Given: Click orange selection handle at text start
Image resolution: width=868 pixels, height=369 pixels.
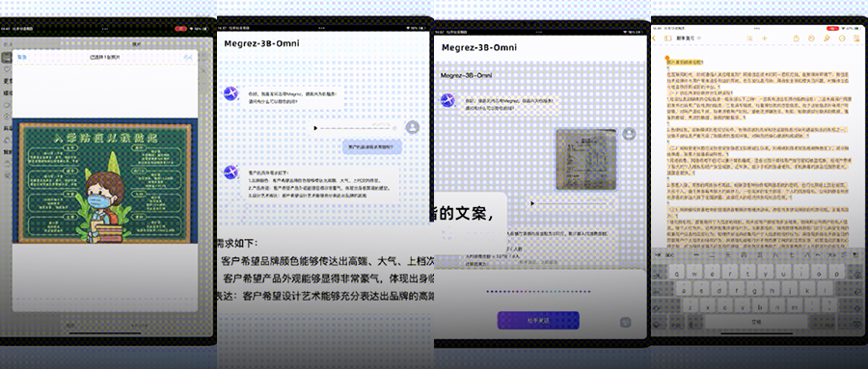Looking at the screenshot, I should (667, 58).
